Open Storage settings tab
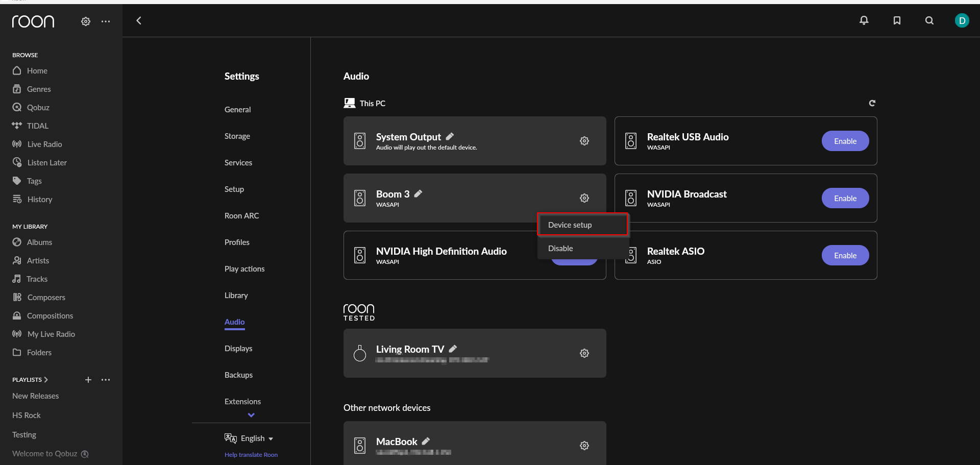 click(237, 136)
